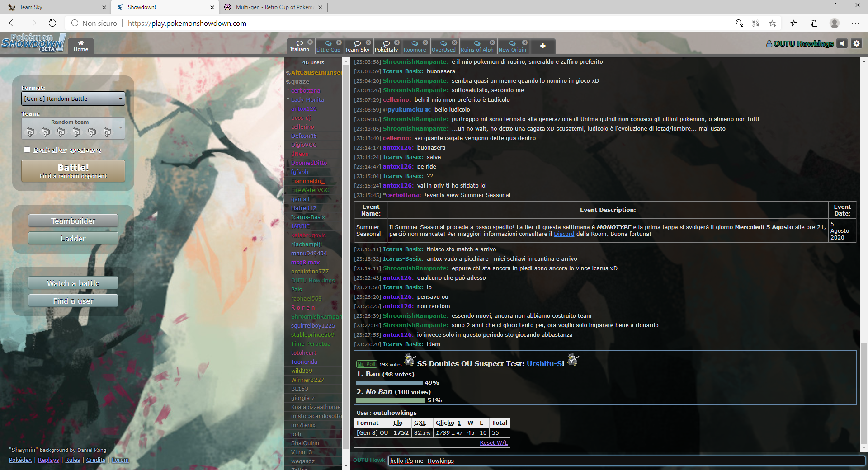Viewport: 868px width, 470px height.
Task: Switch to the Ruins of Alph tab
Action: [477, 47]
